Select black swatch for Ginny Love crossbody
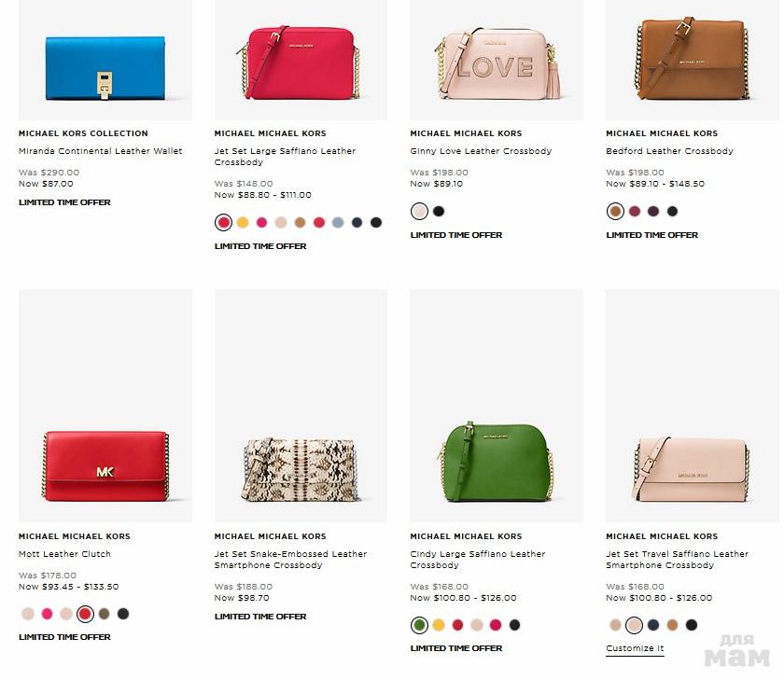The width and height of the screenshot is (784, 680). [439, 212]
